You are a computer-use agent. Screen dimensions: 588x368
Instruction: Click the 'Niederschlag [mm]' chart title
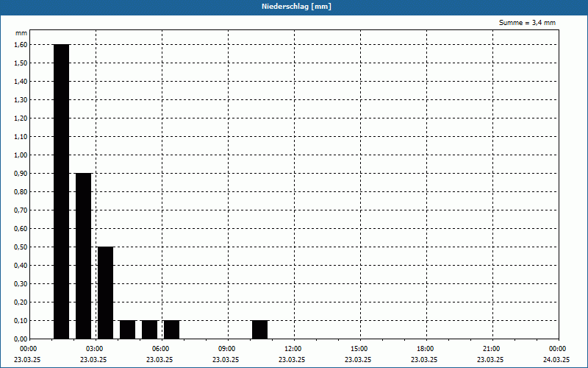tap(296, 7)
